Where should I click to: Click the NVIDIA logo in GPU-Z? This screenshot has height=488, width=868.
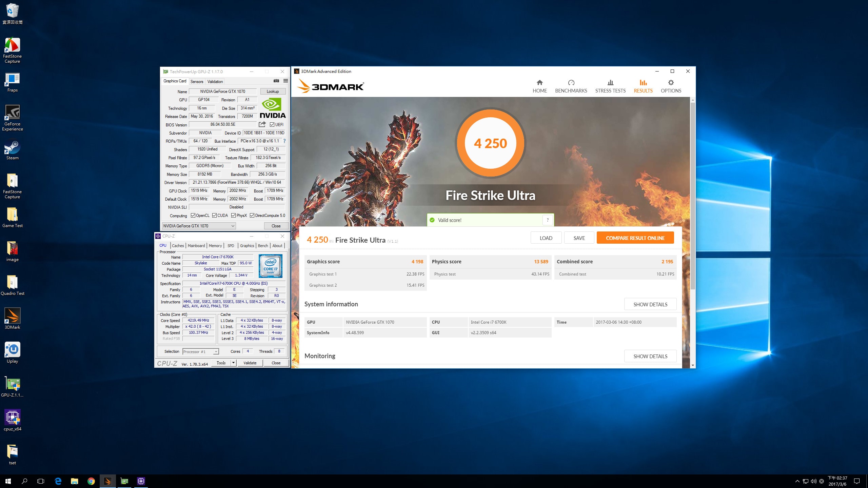273,108
